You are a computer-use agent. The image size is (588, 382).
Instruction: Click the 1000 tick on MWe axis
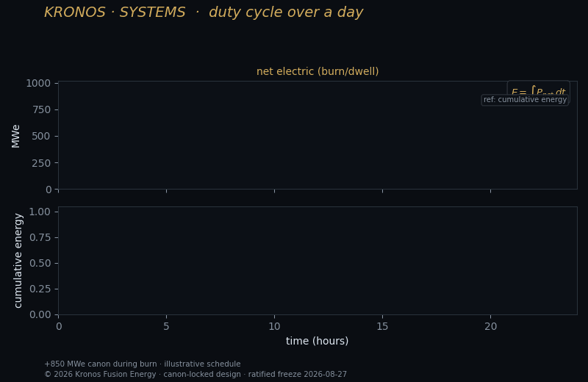38,83
